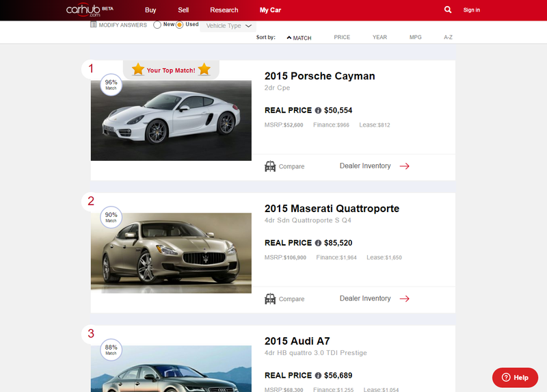The height and width of the screenshot is (392, 547).
Task: Follow the Porsche Cayman Dealer Inventory arrow
Action: pos(405,166)
